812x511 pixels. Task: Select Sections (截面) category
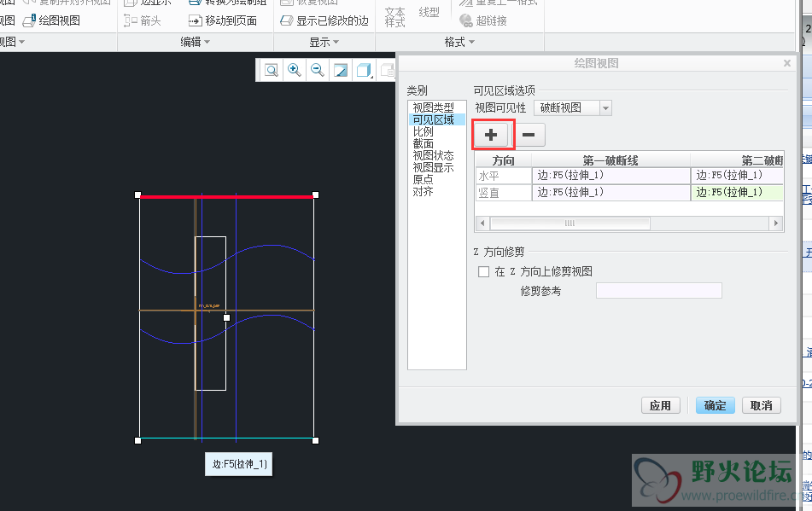coord(423,143)
